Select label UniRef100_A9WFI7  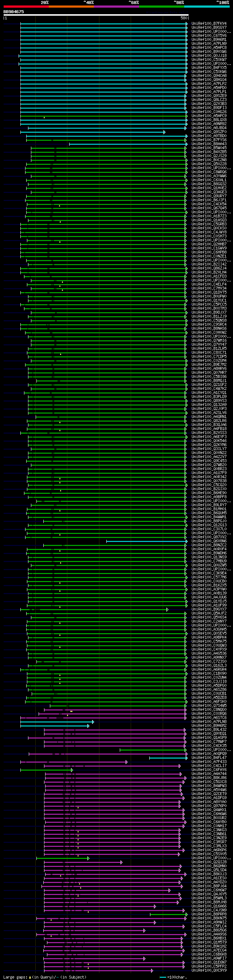209,958
